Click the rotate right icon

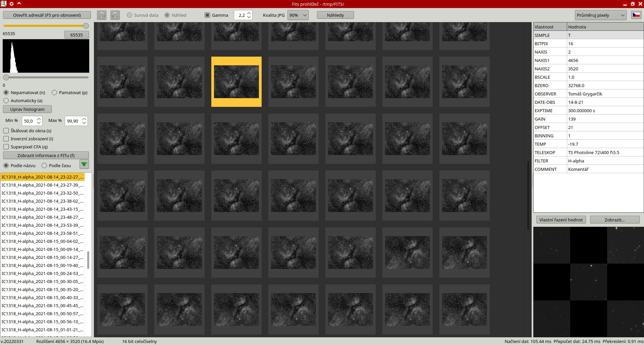[115, 15]
